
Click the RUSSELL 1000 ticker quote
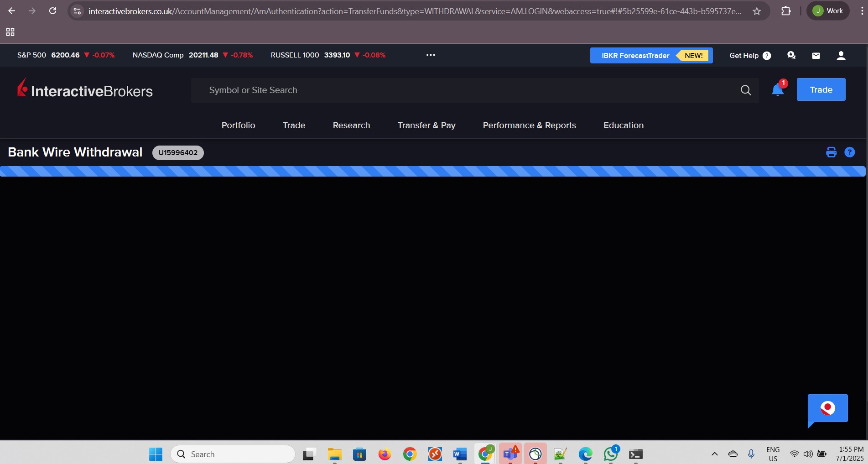tap(328, 55)
